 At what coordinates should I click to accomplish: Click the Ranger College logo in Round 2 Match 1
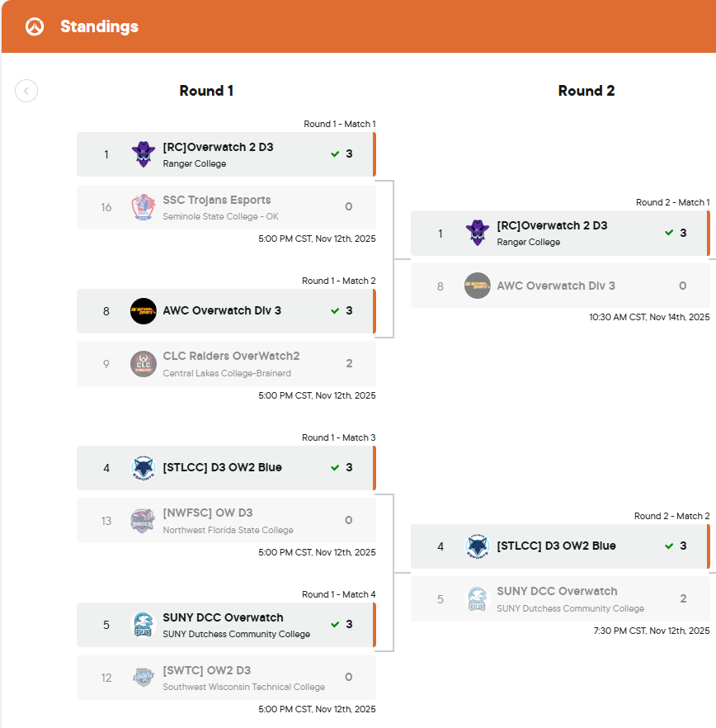(x=478, y=233)
